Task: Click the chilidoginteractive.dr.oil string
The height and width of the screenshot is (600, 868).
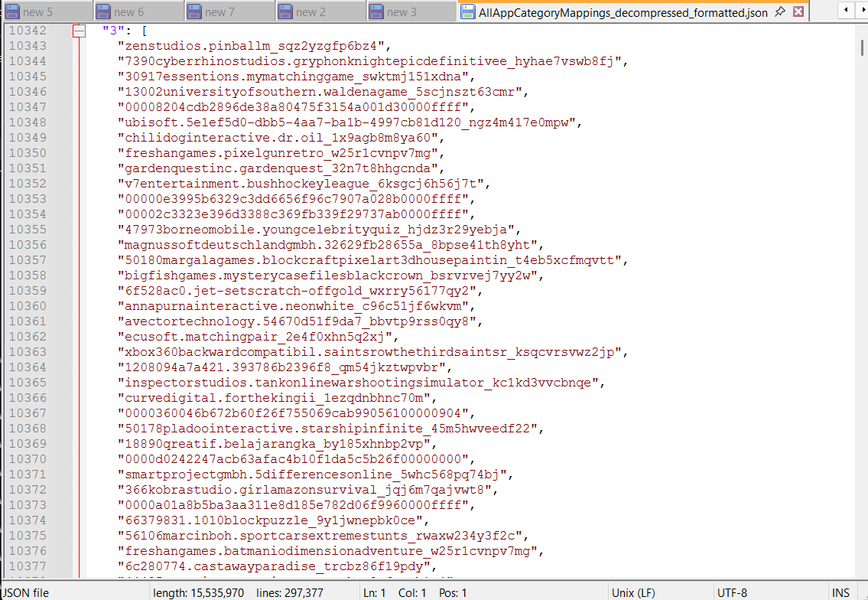Action: coord(278,138)
